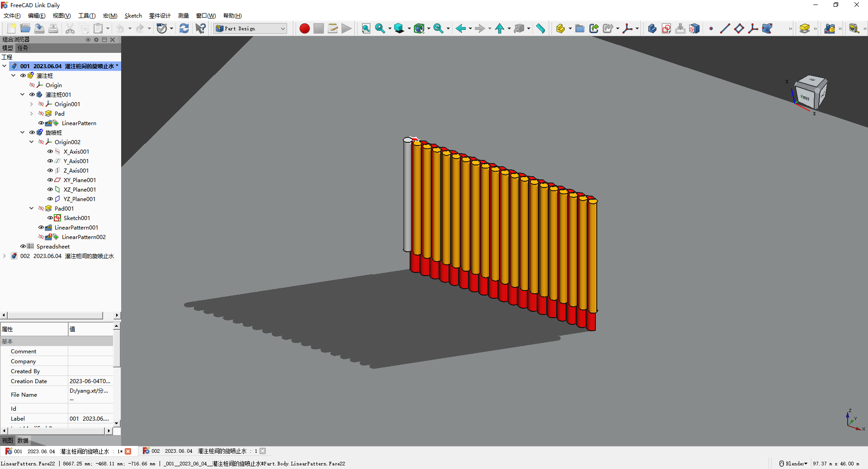Open the What's This help tool

[200, 28]
